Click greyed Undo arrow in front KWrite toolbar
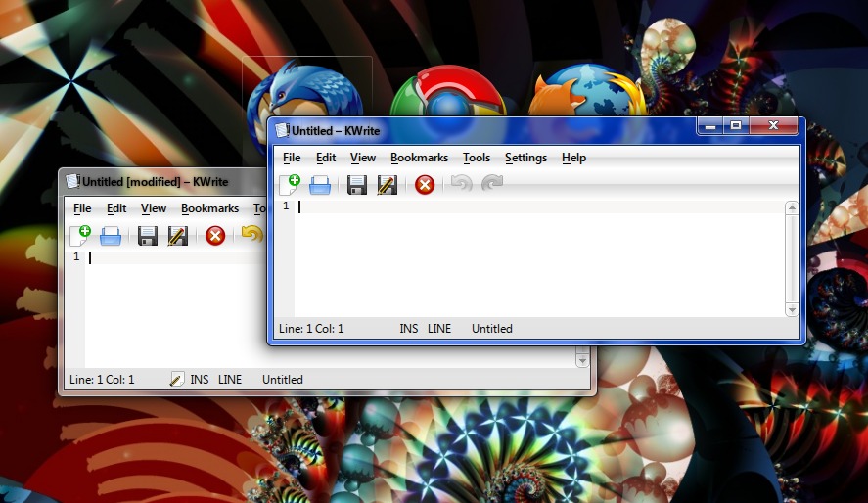868x503 pixels. click(x=461, y=183)
